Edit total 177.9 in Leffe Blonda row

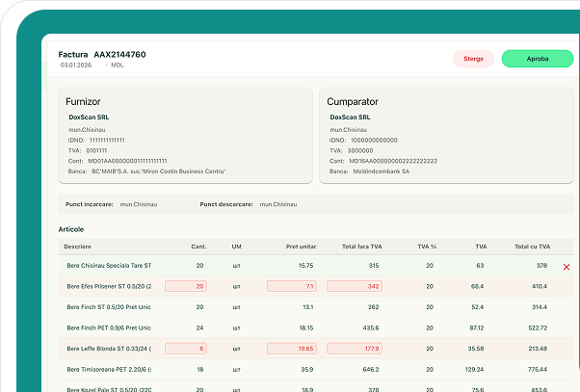[355, 349]
